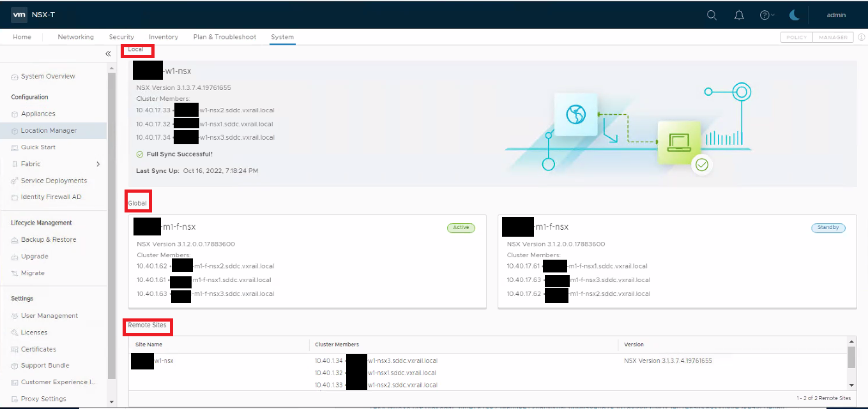868x409 pixels.
Task: Click the Support Bundle icon
Action: pyautogui.click(x=15, y=366)
